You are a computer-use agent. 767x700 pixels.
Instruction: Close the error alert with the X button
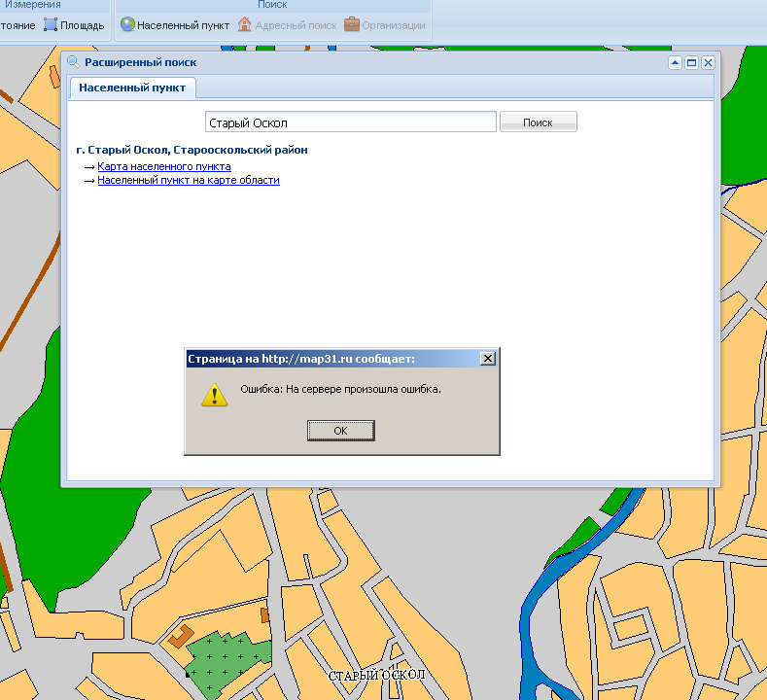pos(488,359)
